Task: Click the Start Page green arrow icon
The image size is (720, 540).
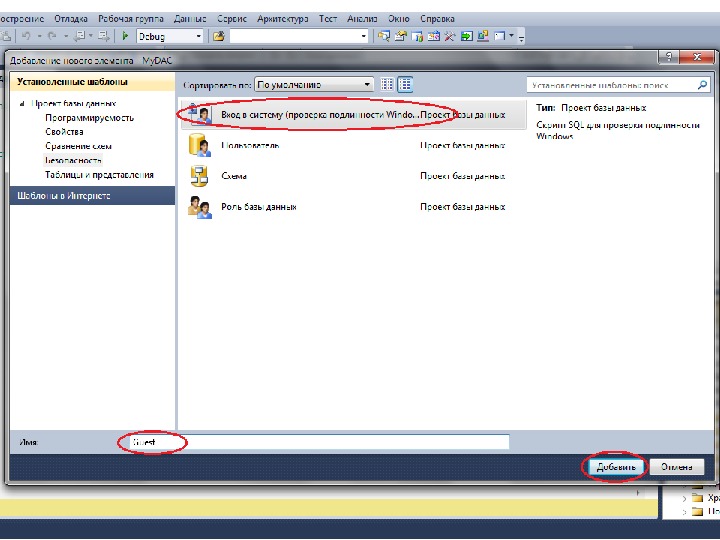Action: [467, 36]
